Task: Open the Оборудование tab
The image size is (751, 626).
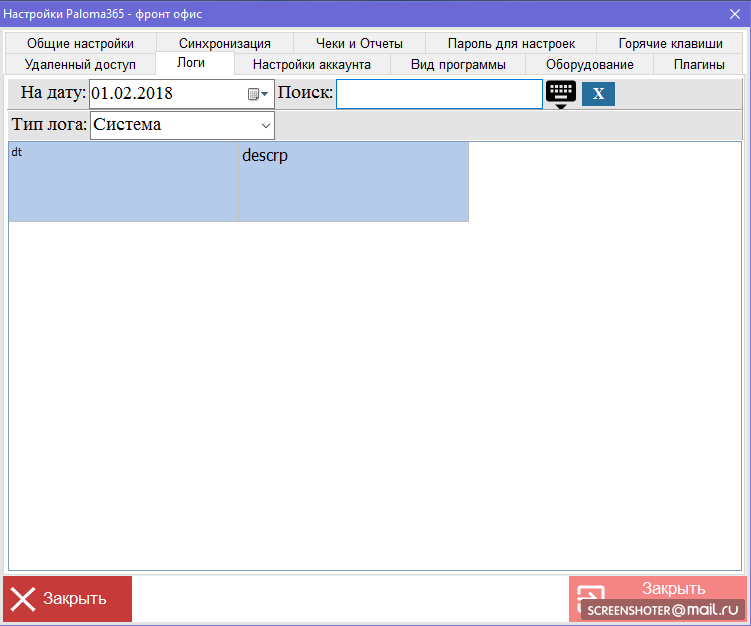Action: click(x=589, y=64)
